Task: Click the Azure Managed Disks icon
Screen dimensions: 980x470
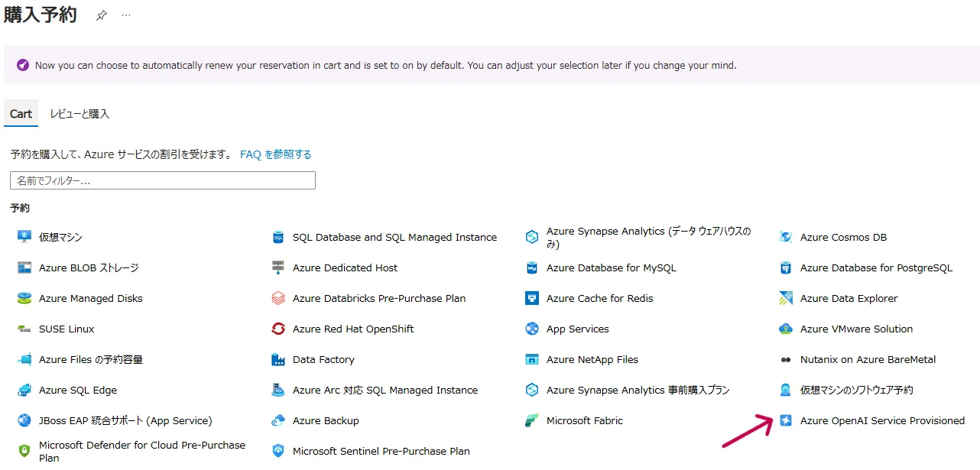Action: click(x=24, y=298)
